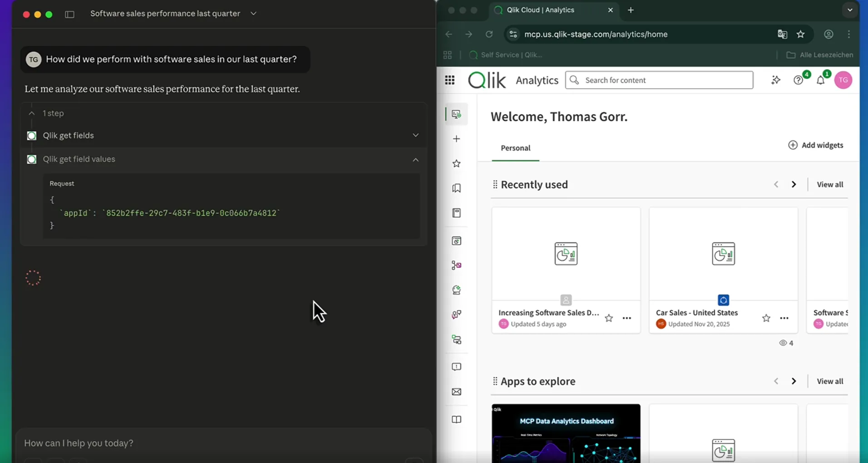The width and height of the screenshot is (868, 463).
Task: Open a new browser tab
Action: pos(631,10)
